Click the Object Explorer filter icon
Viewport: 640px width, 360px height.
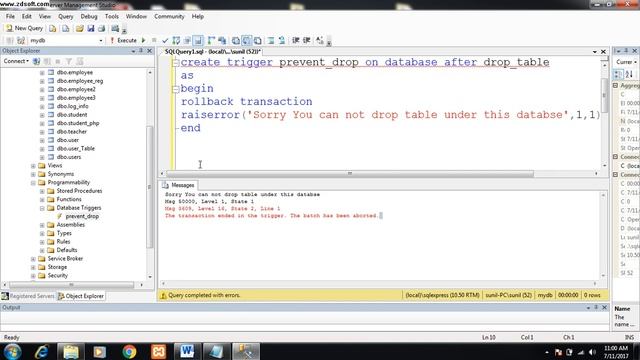click(69, 61)
